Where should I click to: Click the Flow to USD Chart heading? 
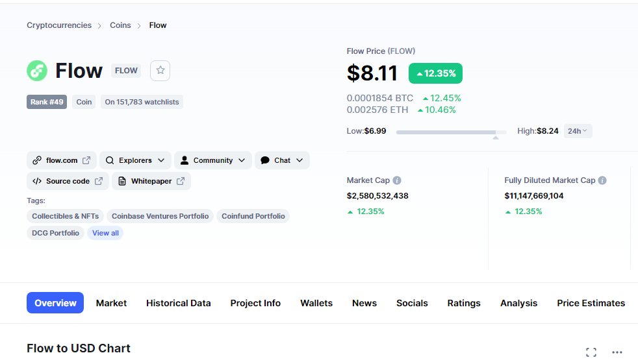79,348
